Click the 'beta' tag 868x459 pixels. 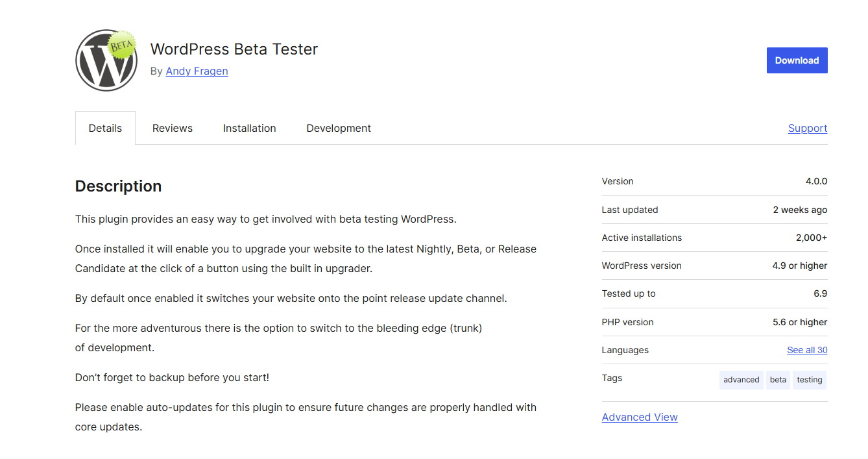(778, 380)
